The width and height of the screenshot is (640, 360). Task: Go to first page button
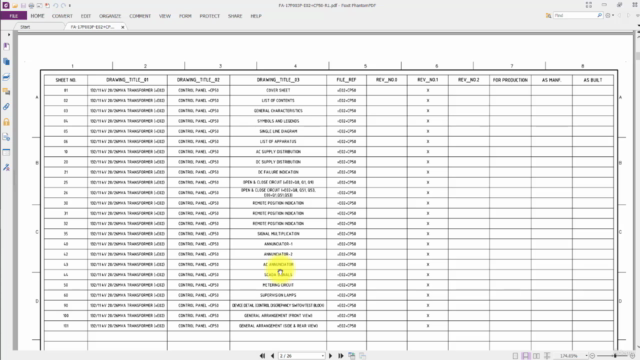coord(262,356)
